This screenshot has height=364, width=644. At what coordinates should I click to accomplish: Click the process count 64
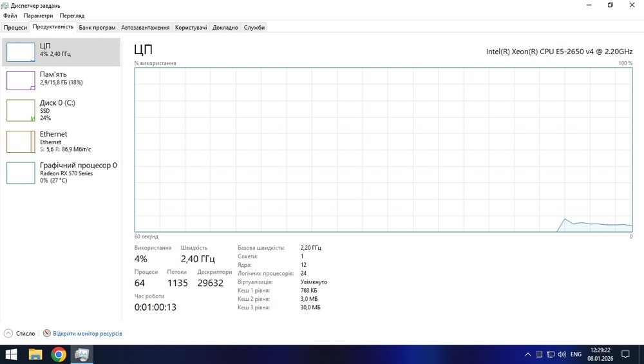140,283
